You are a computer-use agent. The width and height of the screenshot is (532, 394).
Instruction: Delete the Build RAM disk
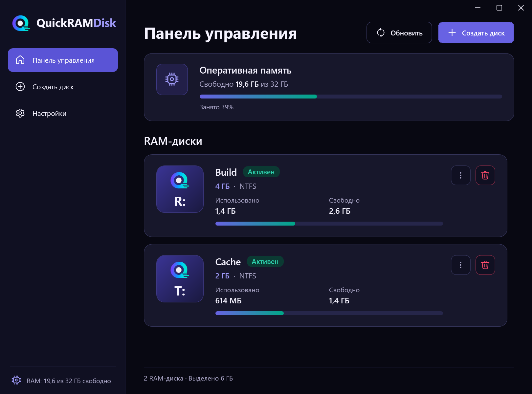pyautogui.click(x=485, y=175)
